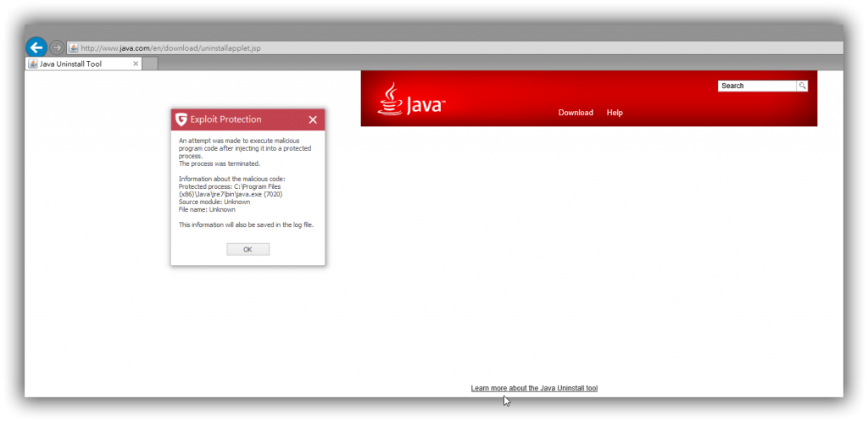Confirm the Exploit Protection dialog with OK

[x=248, y=250]
